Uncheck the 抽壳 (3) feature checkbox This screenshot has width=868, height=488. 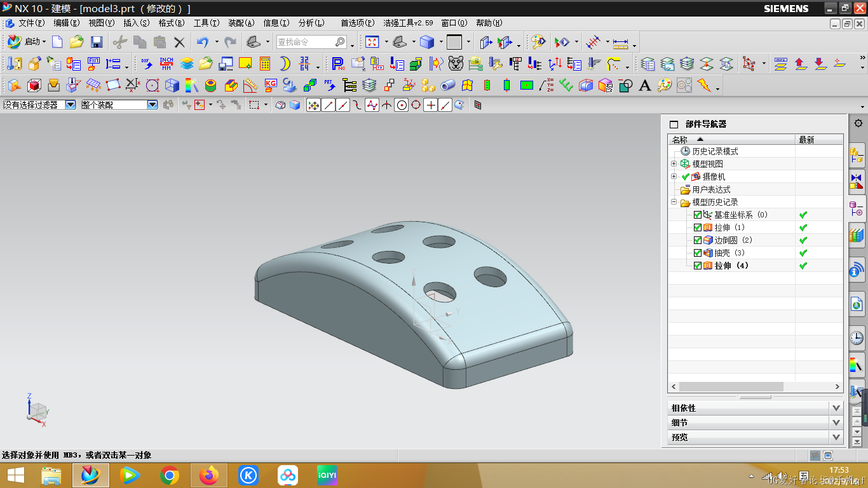click(x=698, y=253)
